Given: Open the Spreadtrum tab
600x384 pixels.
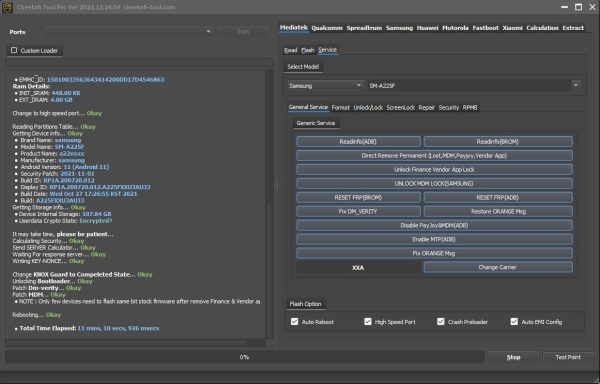Looking at the screenshot, I should pos(364,28).
